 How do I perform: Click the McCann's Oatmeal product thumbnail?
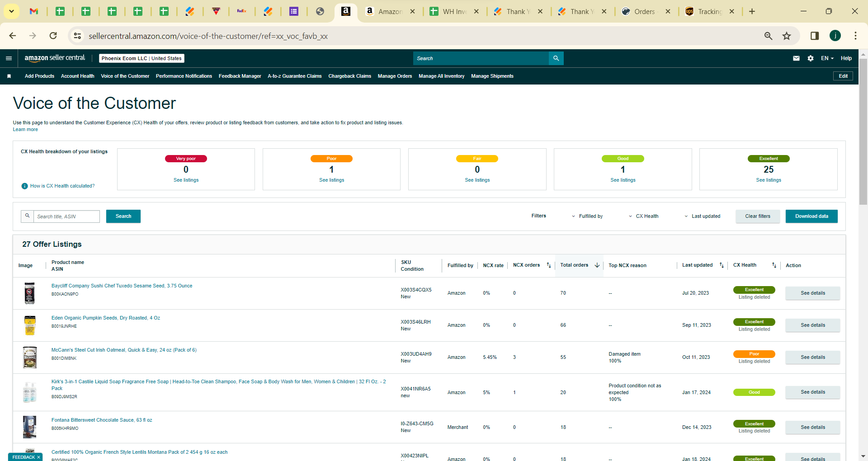(30, 358)
